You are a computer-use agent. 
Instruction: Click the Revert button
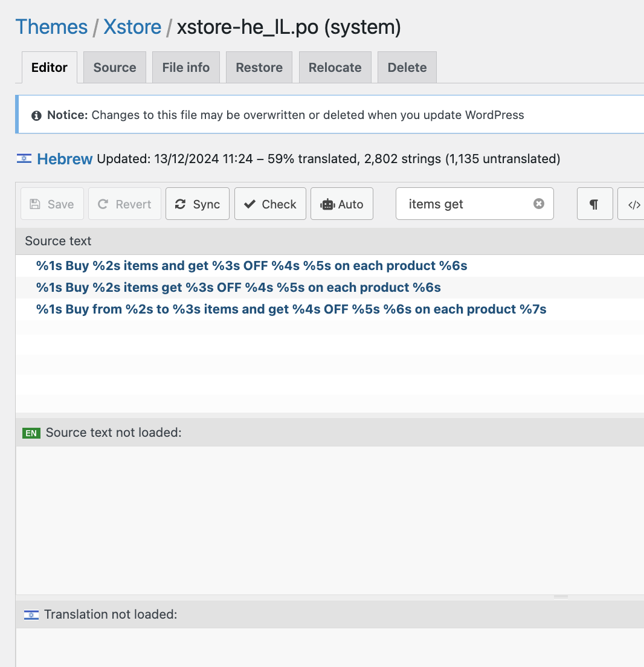(x=124, y=204)
